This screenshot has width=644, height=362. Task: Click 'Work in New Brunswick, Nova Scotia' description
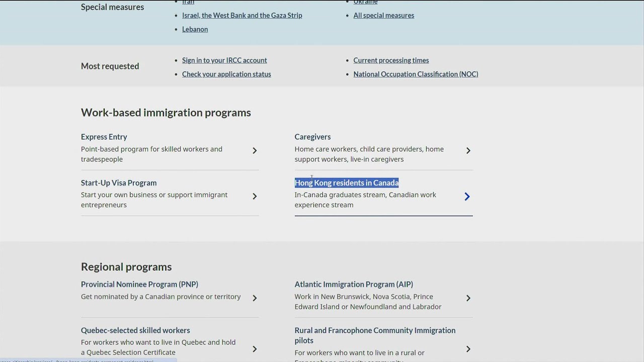pos(368,302)
